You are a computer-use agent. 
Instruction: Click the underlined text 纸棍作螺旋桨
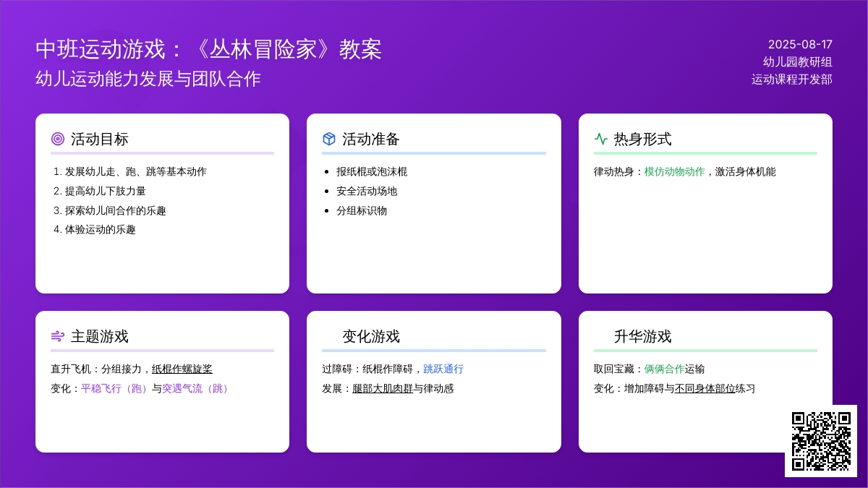pos(182,369)
